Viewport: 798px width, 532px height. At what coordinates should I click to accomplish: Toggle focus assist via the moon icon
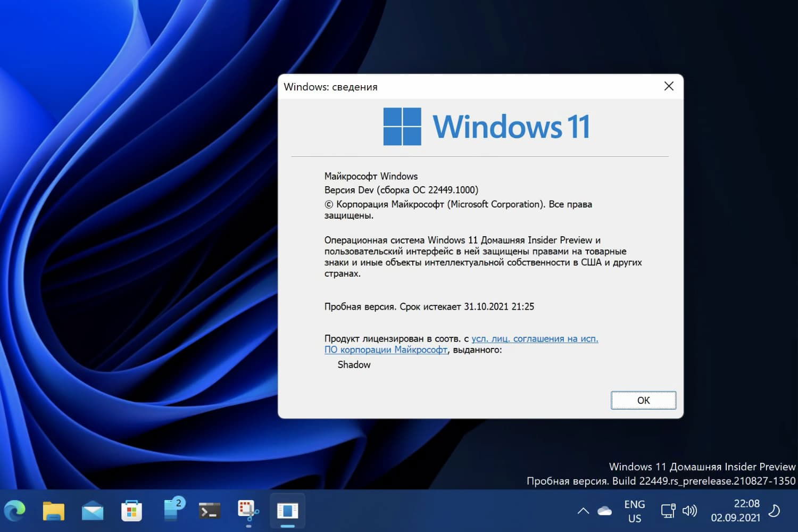pyautogui.click(x=775, y=510)
